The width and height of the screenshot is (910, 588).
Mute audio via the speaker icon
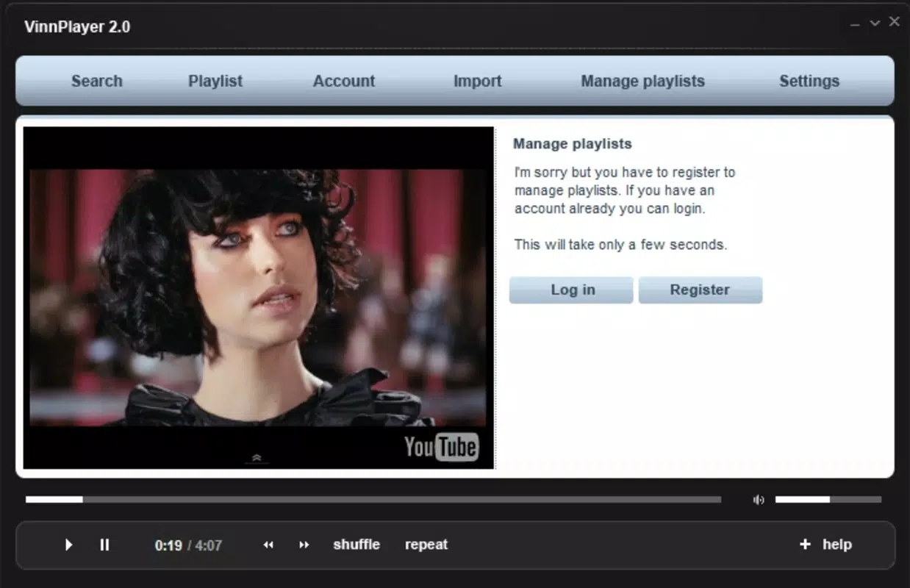pyautogui.click(x=759, y=500)
